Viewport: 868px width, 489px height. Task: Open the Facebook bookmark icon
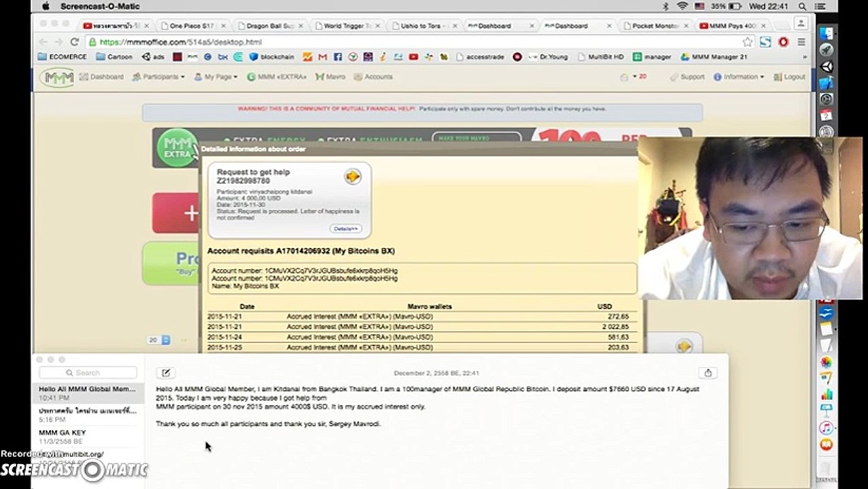(x=337, y=57)
